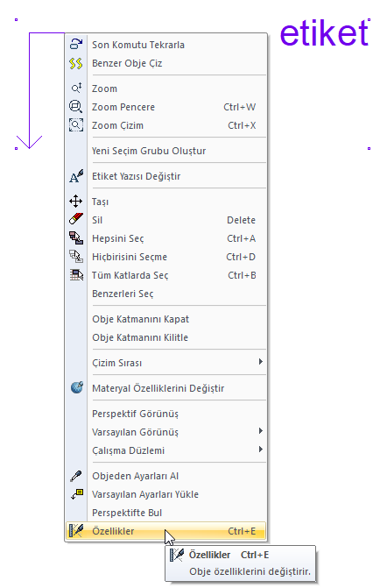
Task: Expand the Çizim Sırası submenu arrow
Action: tap(260, 362)
